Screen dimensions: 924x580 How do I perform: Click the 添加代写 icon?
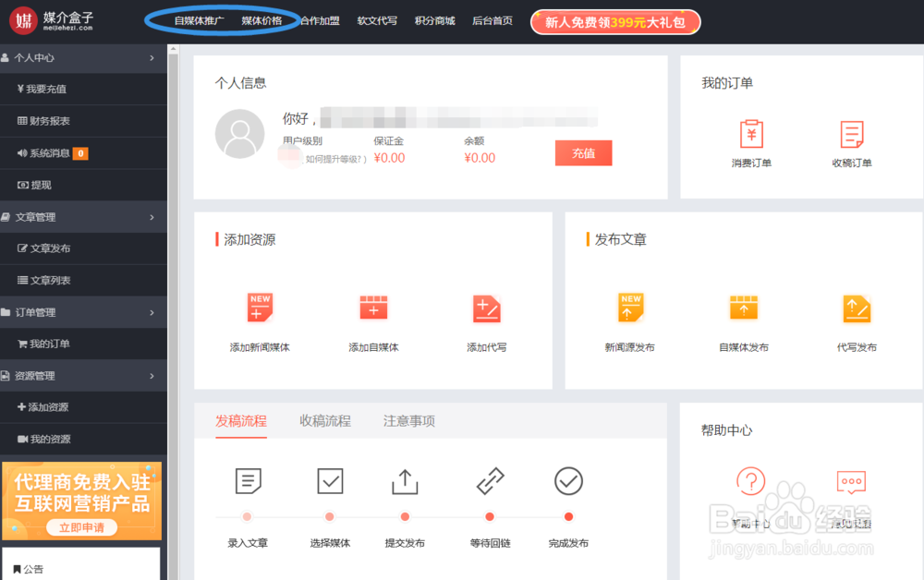click(487, 309)
